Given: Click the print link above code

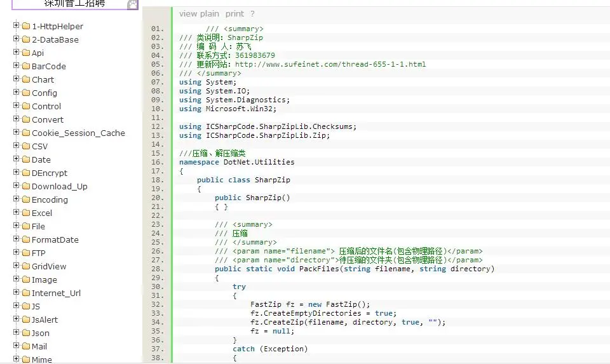Looking at the screenshot, I should [234, 13].
